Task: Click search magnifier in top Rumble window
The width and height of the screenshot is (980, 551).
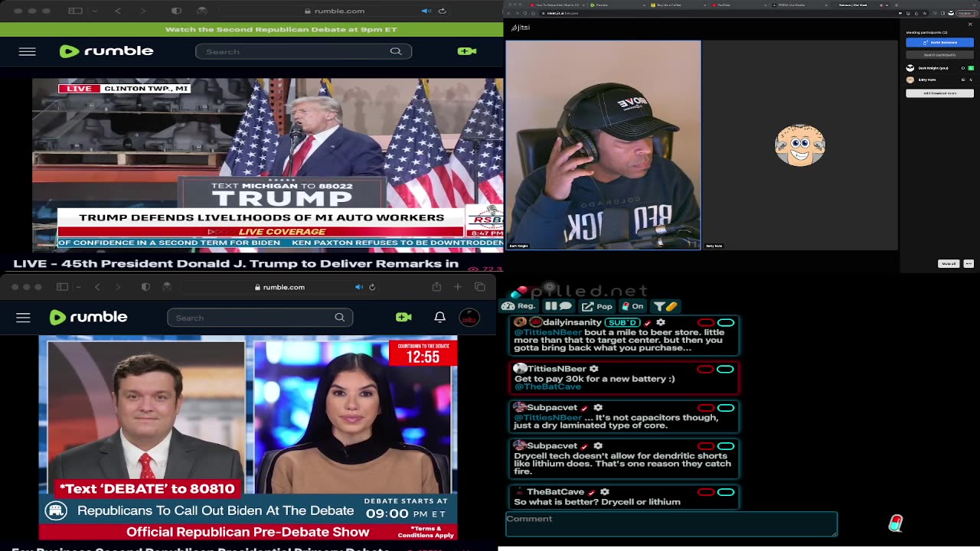Action: click(396, 51)
